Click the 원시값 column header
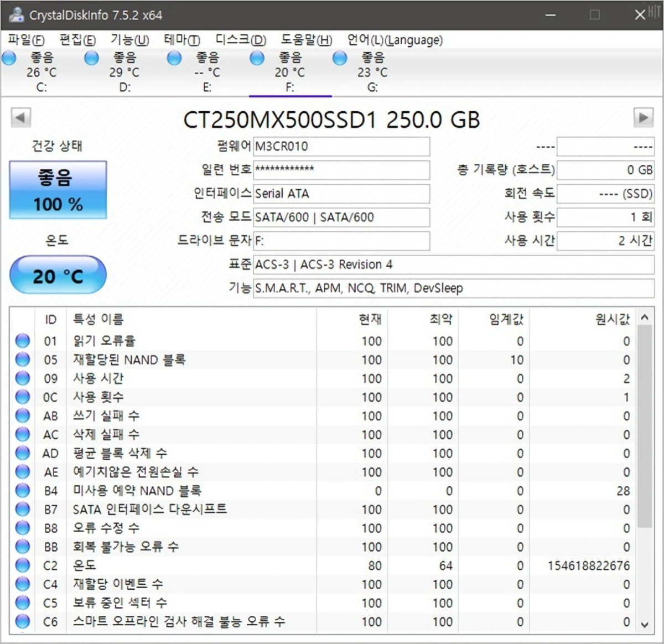The width and height of the screenshot is (664, 644). pos(583,319)
